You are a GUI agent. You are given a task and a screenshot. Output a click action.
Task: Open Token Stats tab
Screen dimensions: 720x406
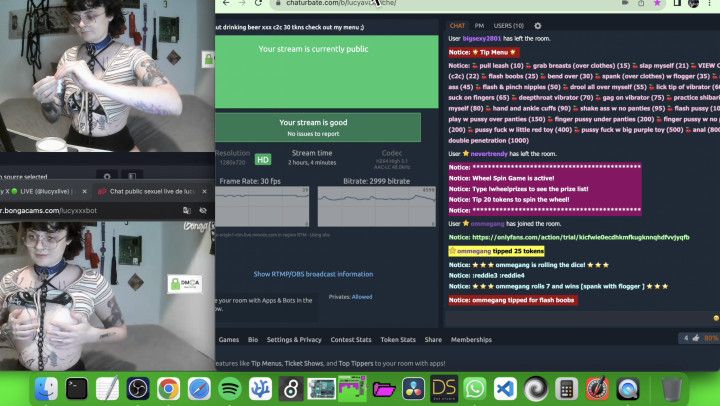tap(398, 339)
